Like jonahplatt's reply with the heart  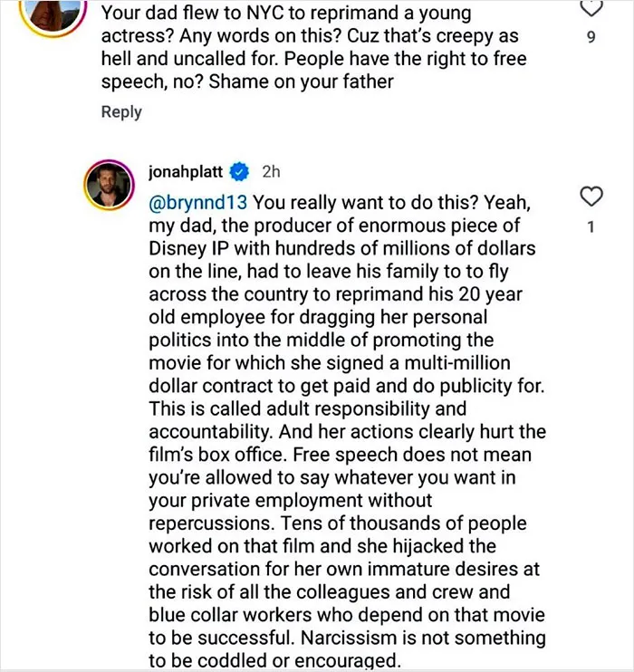pyautogui.click(x=591, y=197)
